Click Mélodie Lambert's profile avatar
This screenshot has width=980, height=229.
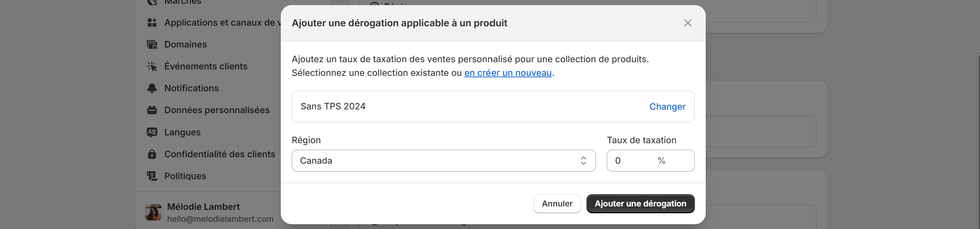pos(153,212)
